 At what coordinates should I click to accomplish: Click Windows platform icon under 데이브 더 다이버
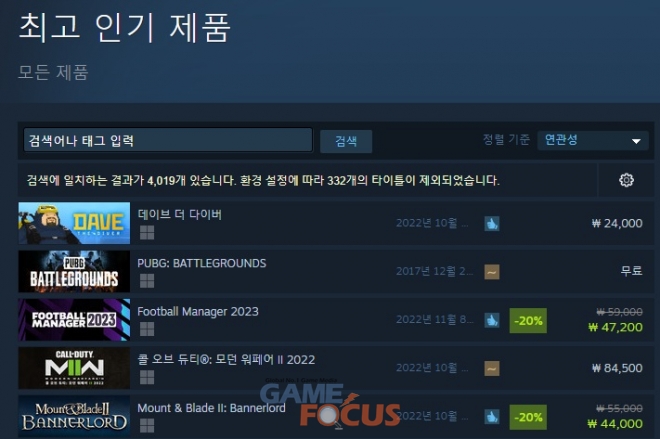[147, 232]
